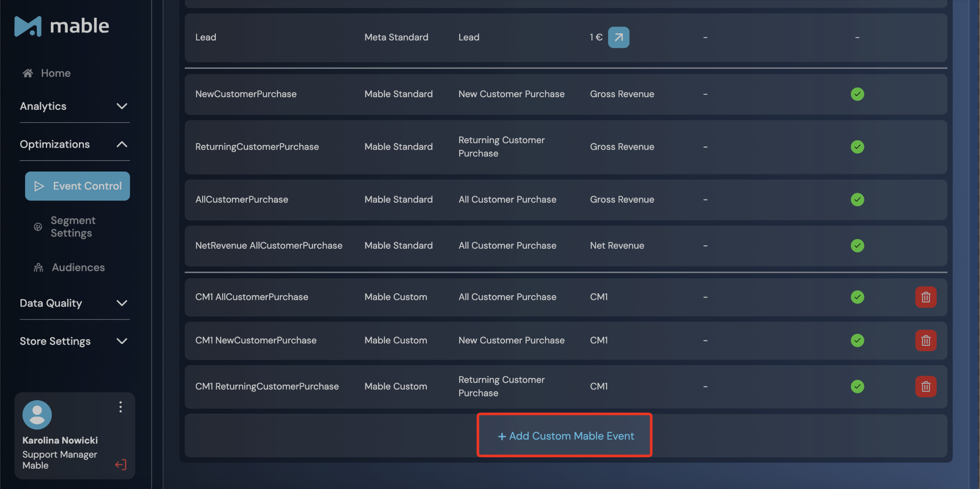Select the CM1 ReturningCustomerPurchase event name
Viewport: 980px width, 489px height.
click(267, 386)
